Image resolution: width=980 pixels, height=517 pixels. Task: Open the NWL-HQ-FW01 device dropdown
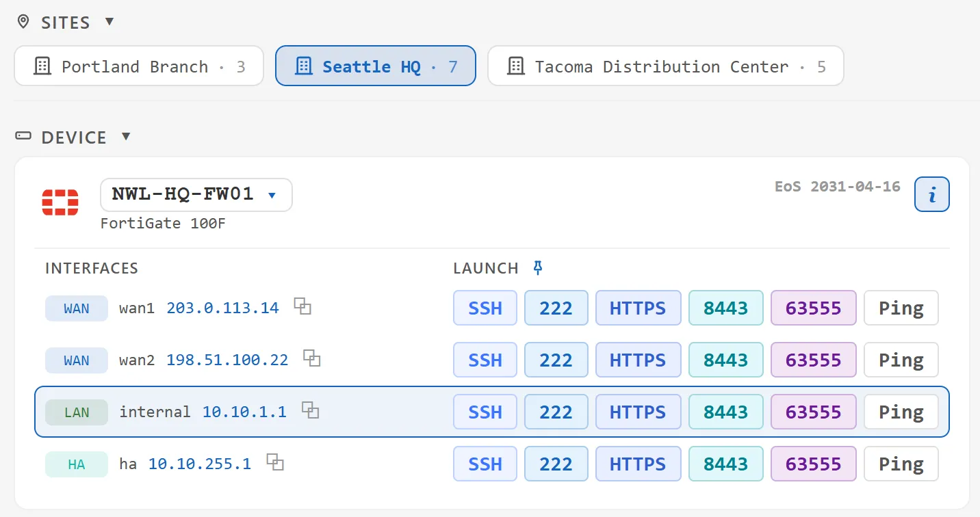point(196,195)
